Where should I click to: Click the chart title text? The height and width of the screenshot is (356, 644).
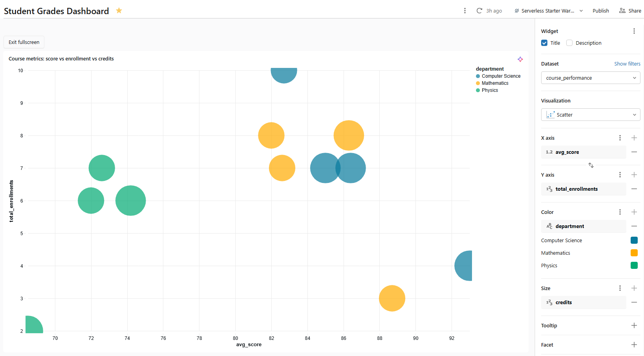point(61,58)
